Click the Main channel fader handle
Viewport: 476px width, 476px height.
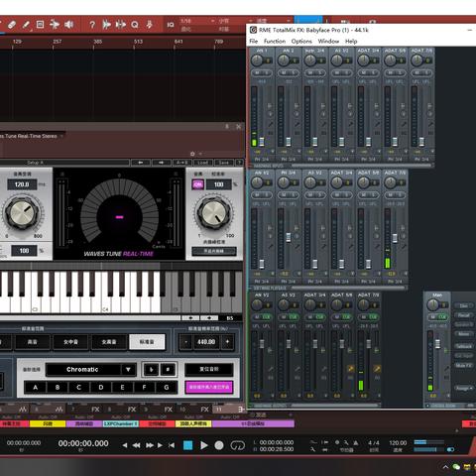pyautogui.click(x=437, y=344)
